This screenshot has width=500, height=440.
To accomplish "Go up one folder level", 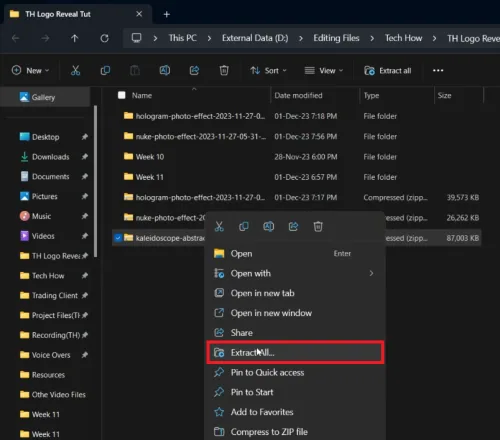I will (x=75, y=38).
